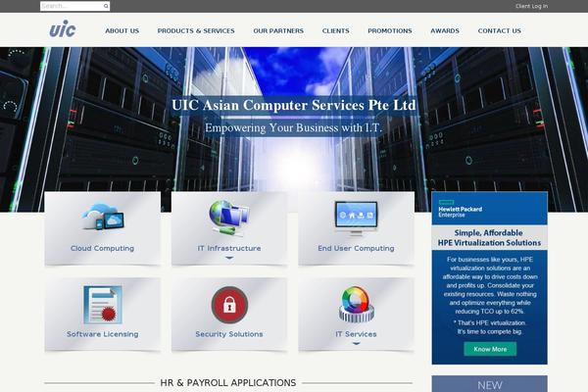Click the Know More button

coord(490,349)
